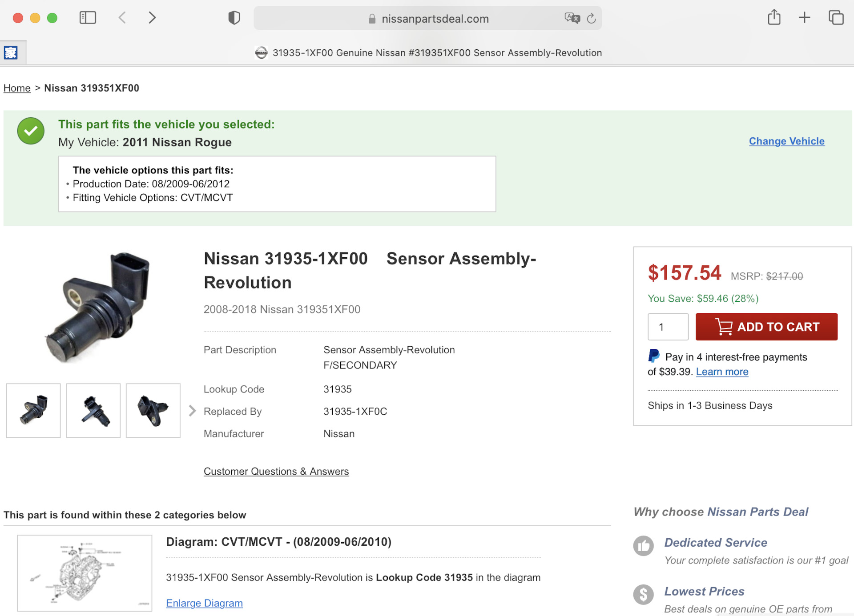Open the privacy shield report

pos(234,18)
